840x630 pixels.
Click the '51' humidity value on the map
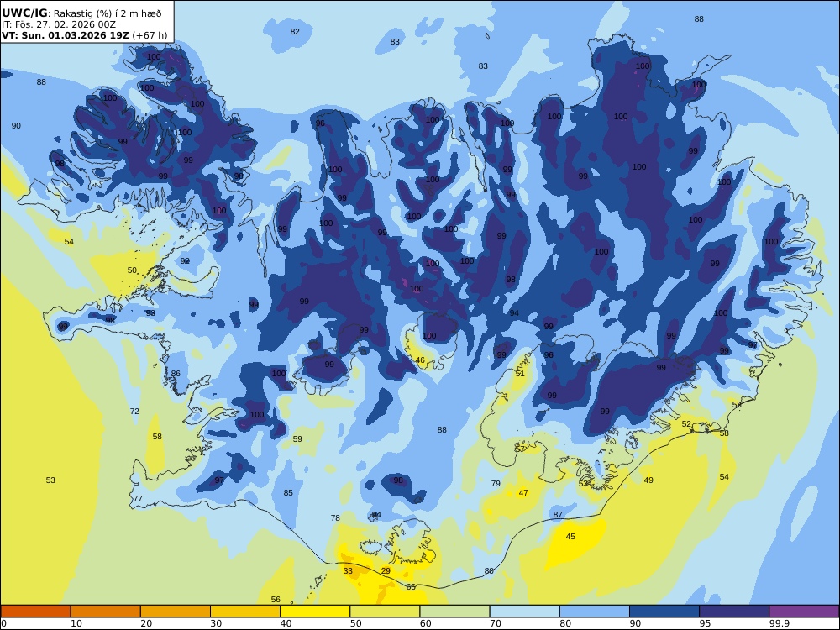520,374
